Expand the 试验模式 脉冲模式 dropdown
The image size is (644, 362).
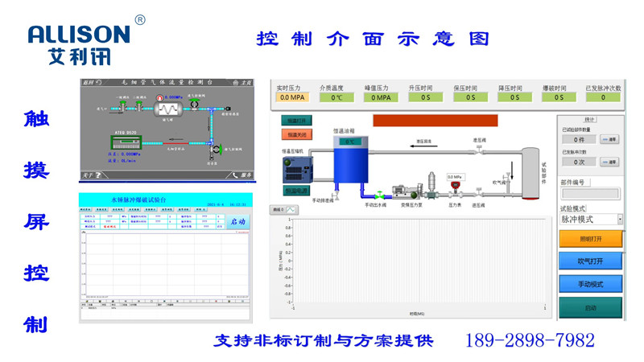pos(620,219)
